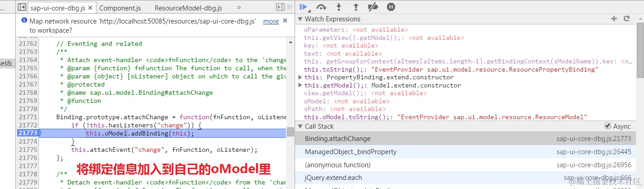Click the Binding.prototype.attachChange code line
The width and height of the screenshot is (644, 189).
171,117
